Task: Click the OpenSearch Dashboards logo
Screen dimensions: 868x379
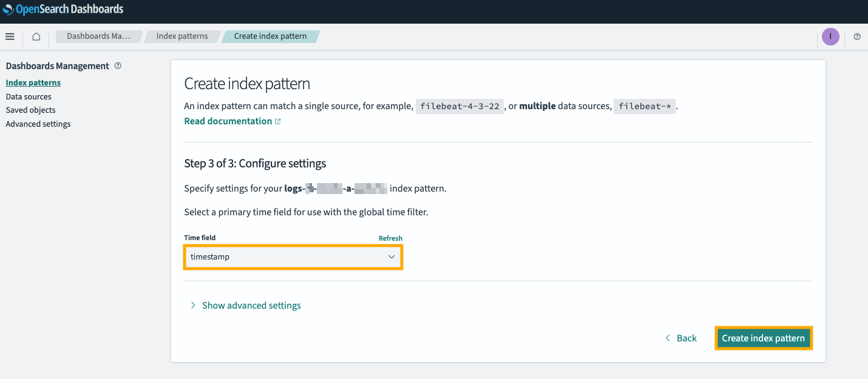Action: [63, 9]
